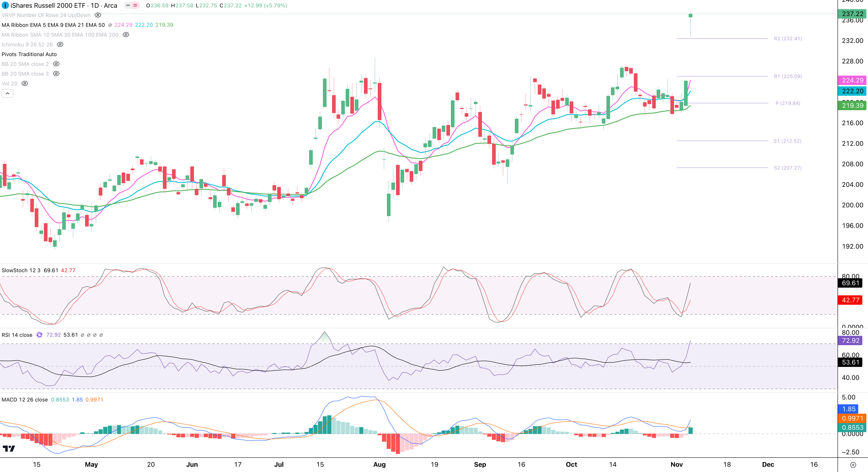Screen dimensions: 868x472
Task: Select the Pivots Traditional Auto legend
Action: [29, 54]
